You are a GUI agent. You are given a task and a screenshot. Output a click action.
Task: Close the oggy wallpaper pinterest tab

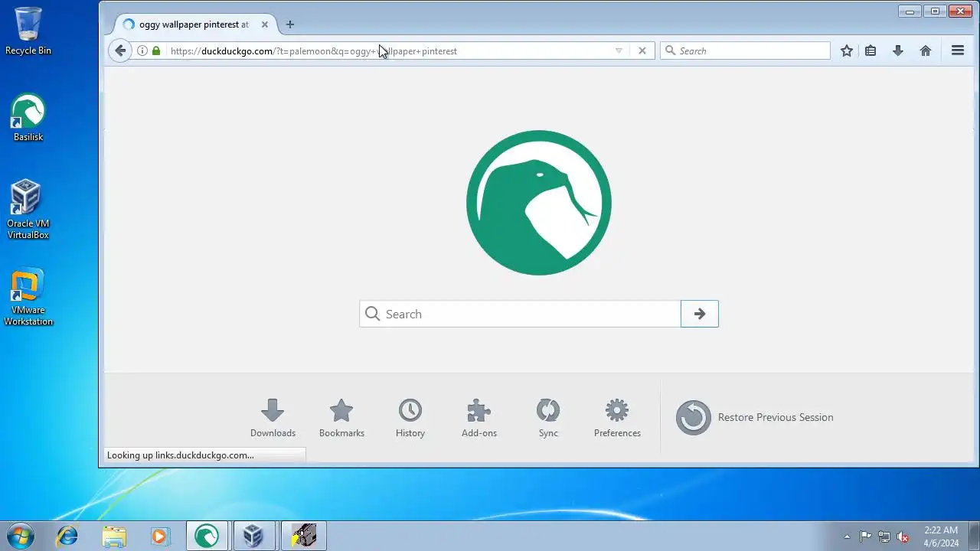[x=265, y=24]
